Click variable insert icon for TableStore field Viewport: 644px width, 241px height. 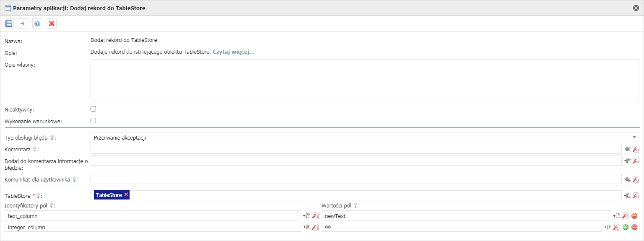pos(627,196)
